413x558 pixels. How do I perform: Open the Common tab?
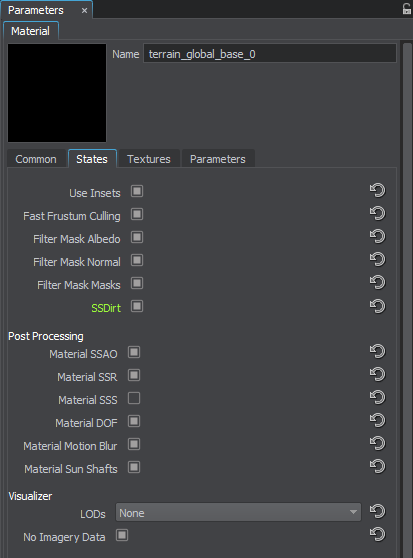click(x=36, y=159)
